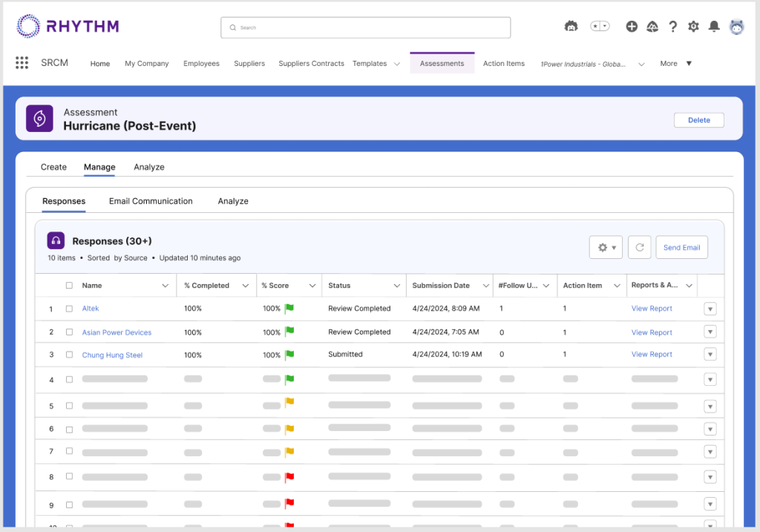Image resolution: width=760 pixels, height=532 pixels.
Task: Open View Report link for Altek
Action: (x=652, y=309)
